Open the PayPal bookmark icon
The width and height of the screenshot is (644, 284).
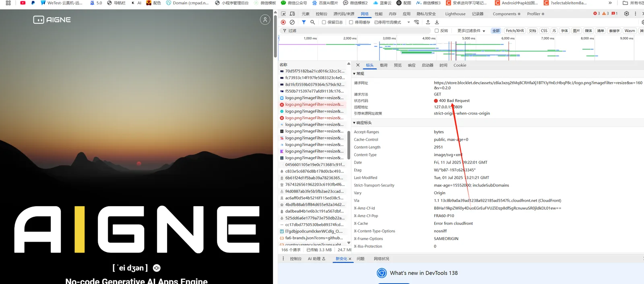(33, 3)
